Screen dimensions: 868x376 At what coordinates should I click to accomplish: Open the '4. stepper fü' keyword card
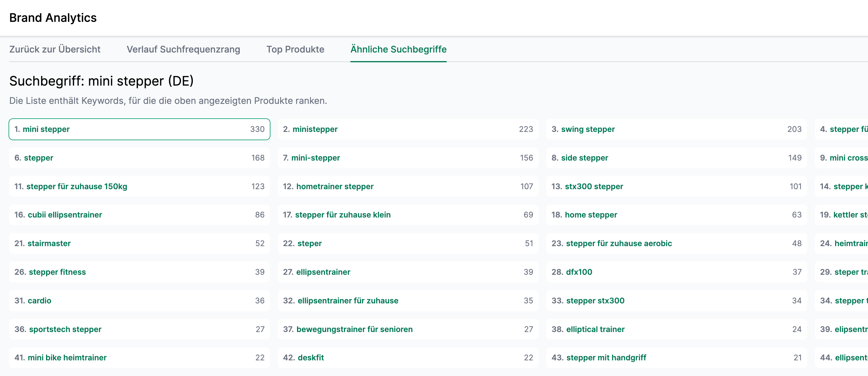[841, 129]
